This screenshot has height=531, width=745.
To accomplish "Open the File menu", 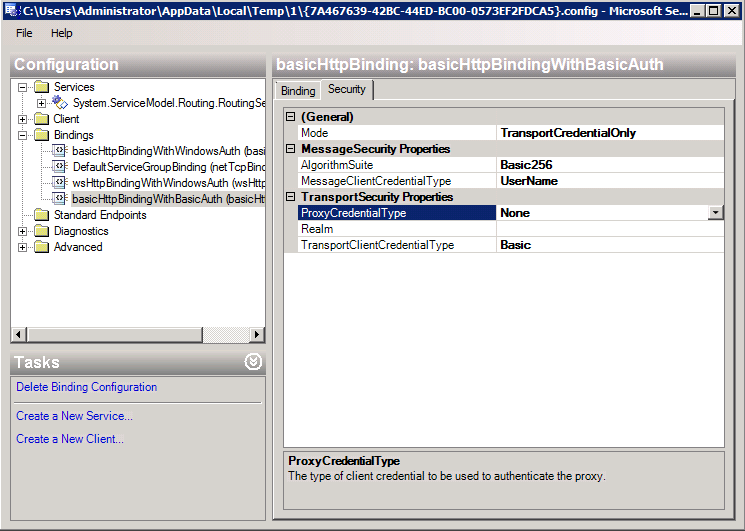I will pyautogui.click(x=24, y=33).
